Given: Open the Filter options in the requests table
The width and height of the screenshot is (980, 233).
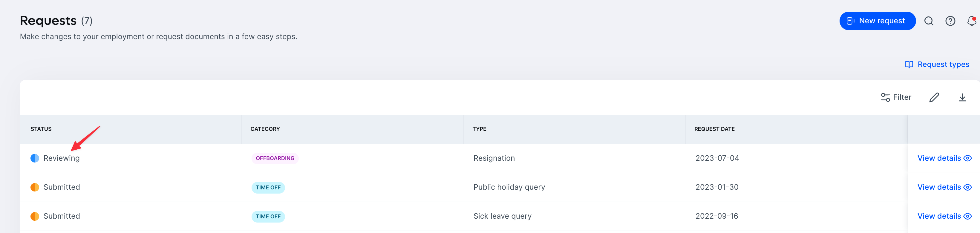Looking at the screenshot, I should pos(896,97).
